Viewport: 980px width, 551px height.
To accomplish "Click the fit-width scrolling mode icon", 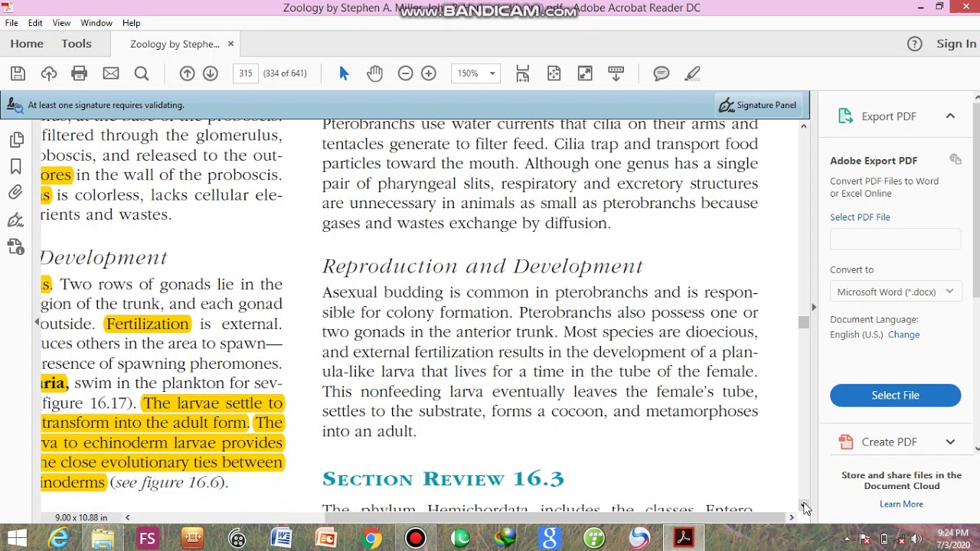I will click(523, 73).
